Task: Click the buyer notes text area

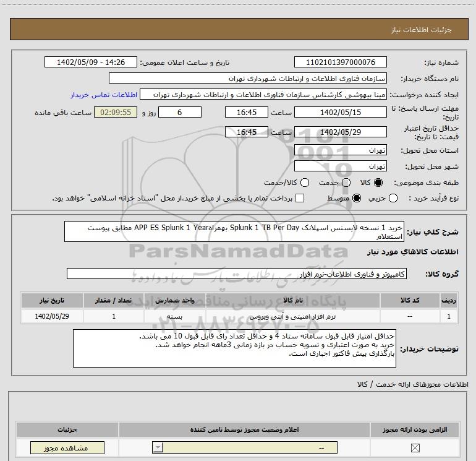Action: coord(234,348)
